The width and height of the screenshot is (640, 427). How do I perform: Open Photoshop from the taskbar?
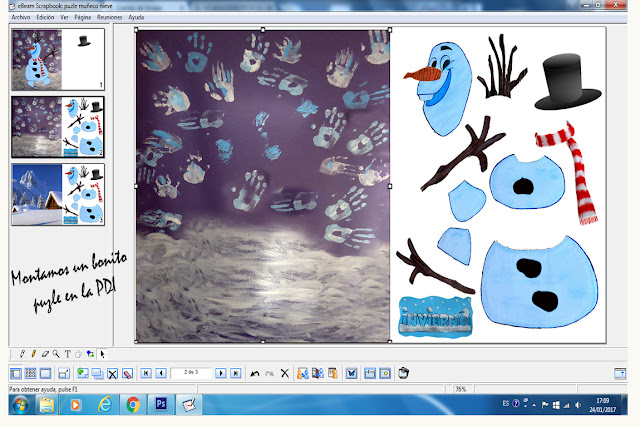[x=161, y=404]
